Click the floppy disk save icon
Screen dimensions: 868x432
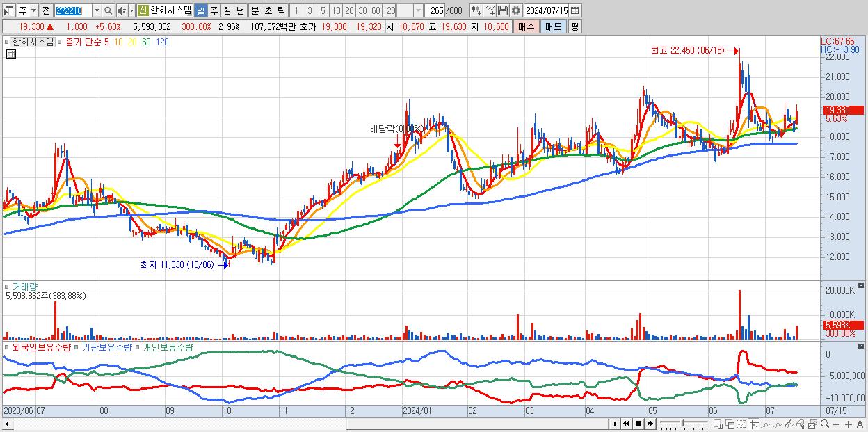(x=503, y=10)
